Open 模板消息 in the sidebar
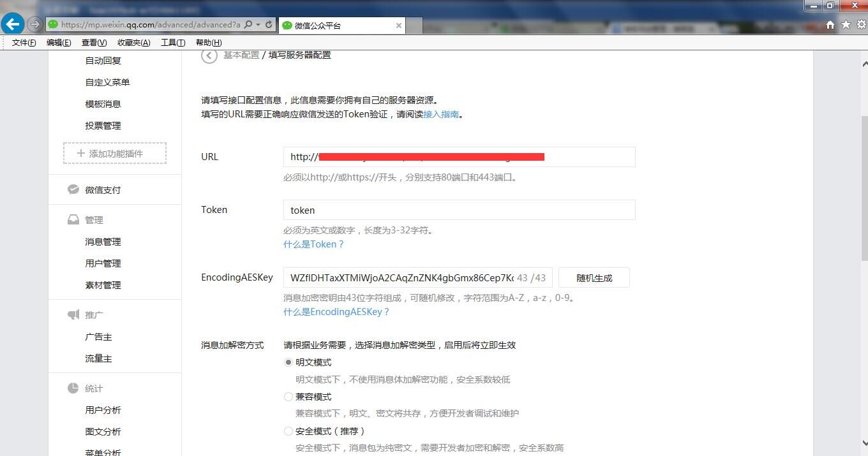Image resolution: width=868 pixels, height=456 pixels. 103,104
